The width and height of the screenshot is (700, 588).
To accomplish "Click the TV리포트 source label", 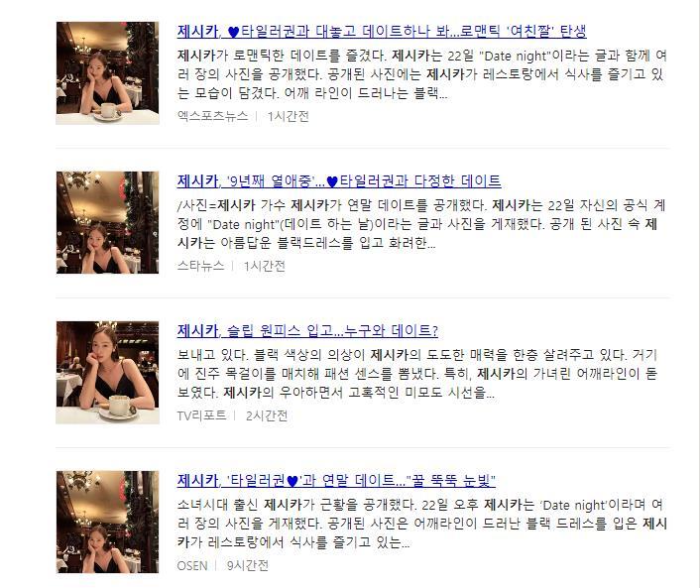I will tap(202, 415).
